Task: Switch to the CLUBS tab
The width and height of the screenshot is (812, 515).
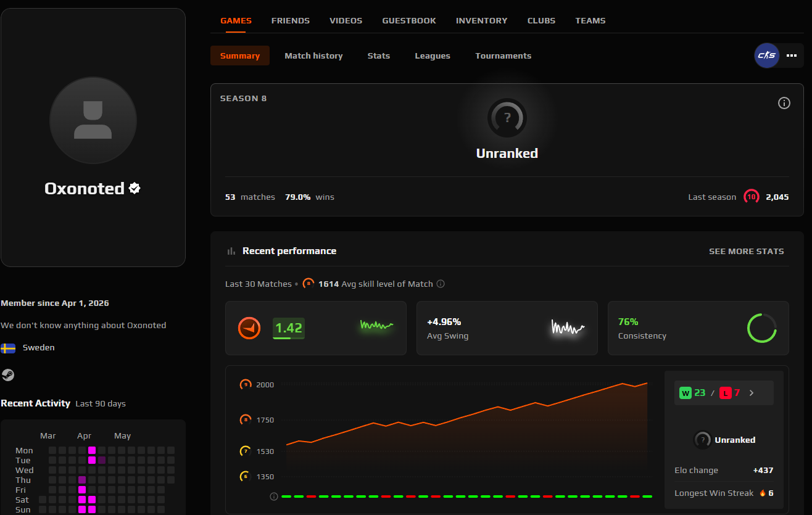Action: tap(541, 20)
